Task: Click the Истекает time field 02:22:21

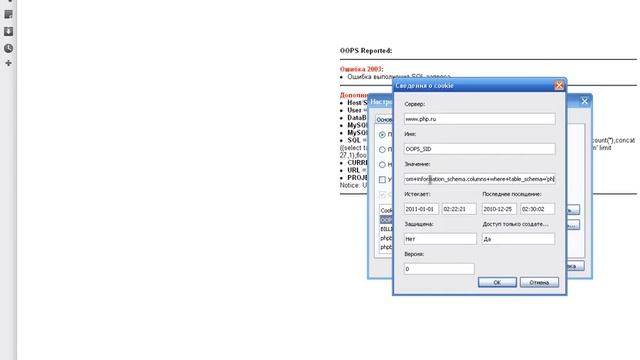Action: pyautogui.click(x=459, y=209)
